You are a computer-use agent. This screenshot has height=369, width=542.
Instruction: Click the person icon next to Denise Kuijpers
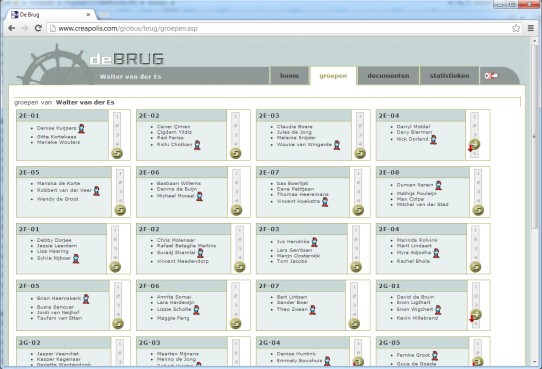81,129
